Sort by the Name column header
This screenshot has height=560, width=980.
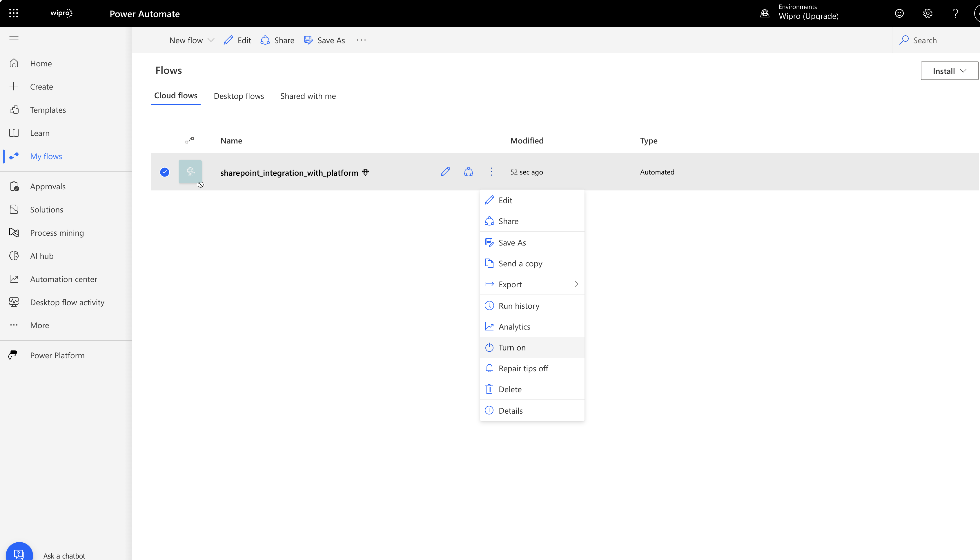pos(231,141)
